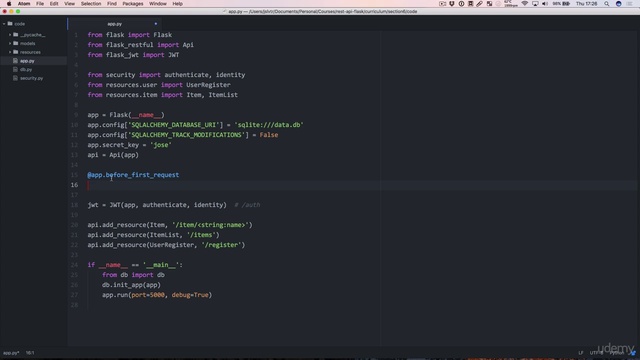This screenshot has height=360, width=640.
Task: Click the paperclip icon in menu bar
Action: (480, 4)
